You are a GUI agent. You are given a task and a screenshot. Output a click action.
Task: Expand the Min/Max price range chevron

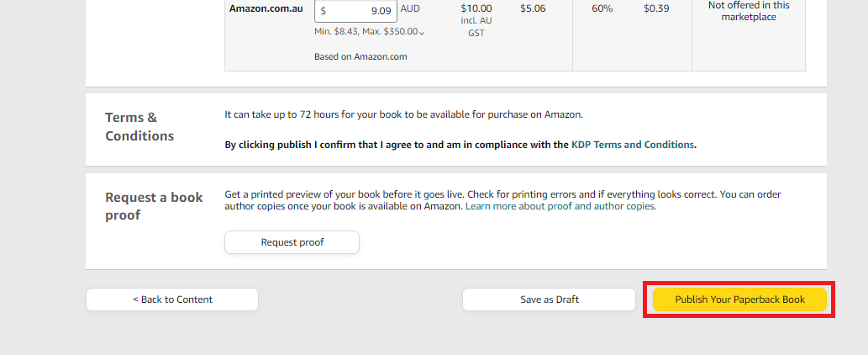[422, 33]
